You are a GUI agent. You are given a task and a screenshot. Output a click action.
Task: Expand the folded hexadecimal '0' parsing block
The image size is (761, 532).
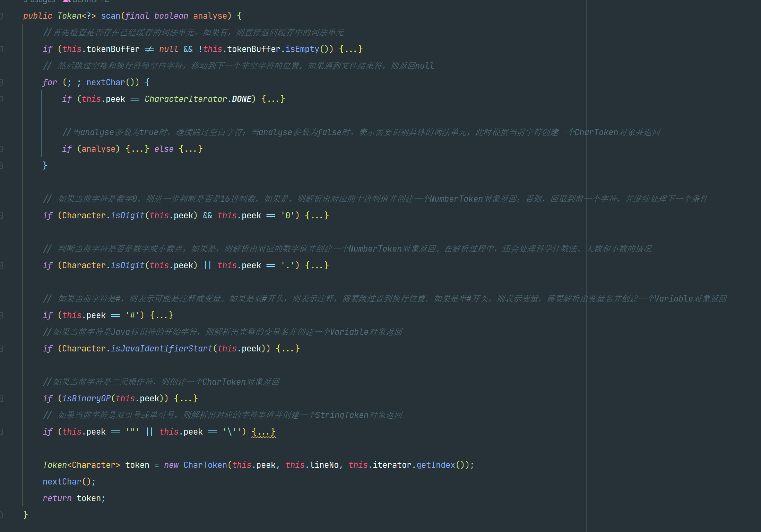(317, 215)
